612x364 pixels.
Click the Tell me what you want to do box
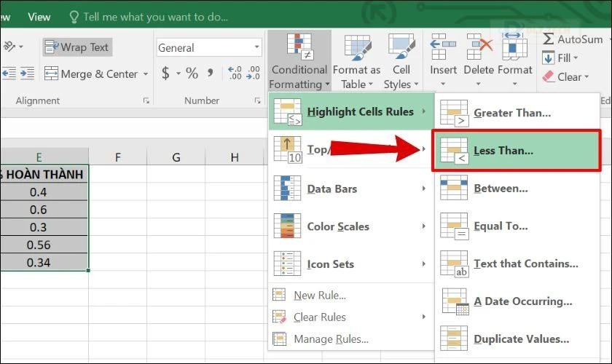149,17
